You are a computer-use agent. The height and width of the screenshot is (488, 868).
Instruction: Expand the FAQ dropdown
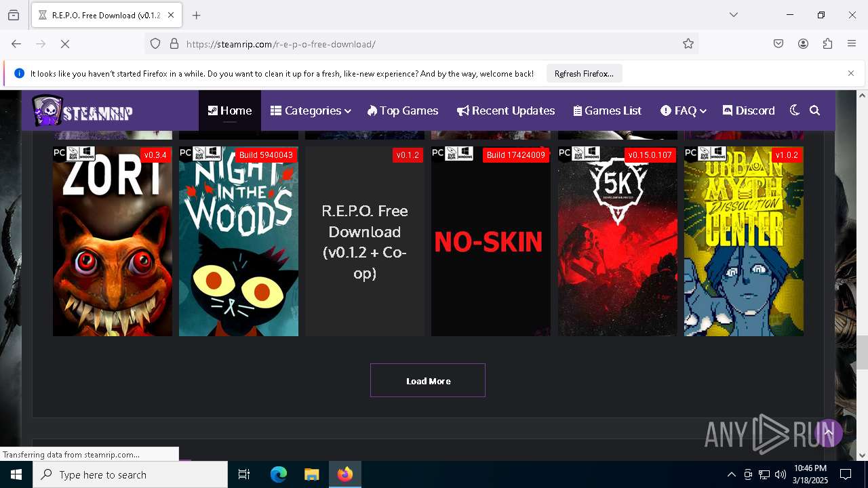684,110
